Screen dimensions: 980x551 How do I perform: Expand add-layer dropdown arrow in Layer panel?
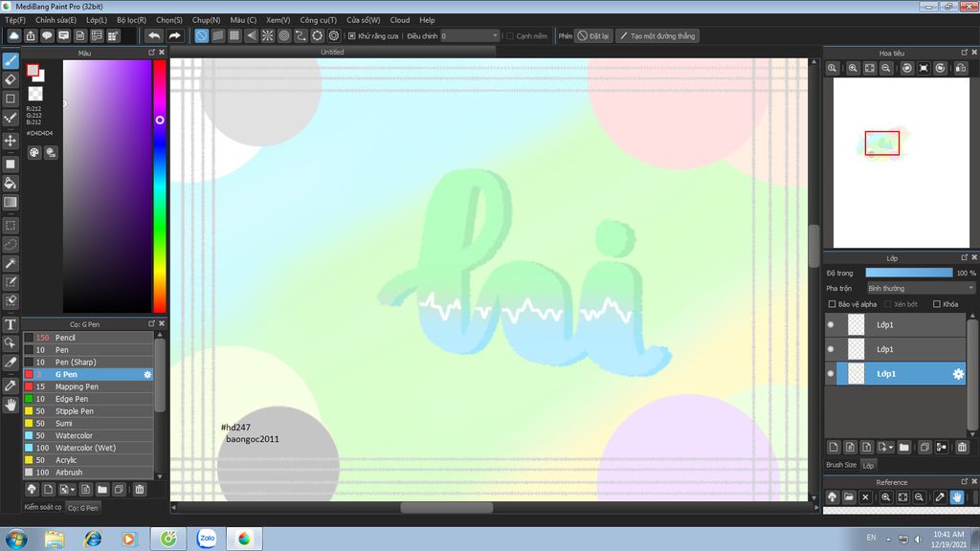891,448
